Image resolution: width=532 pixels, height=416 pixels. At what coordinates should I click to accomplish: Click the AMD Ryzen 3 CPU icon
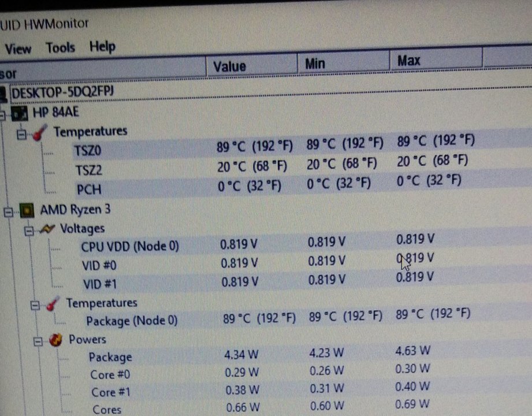pos(27,210)
